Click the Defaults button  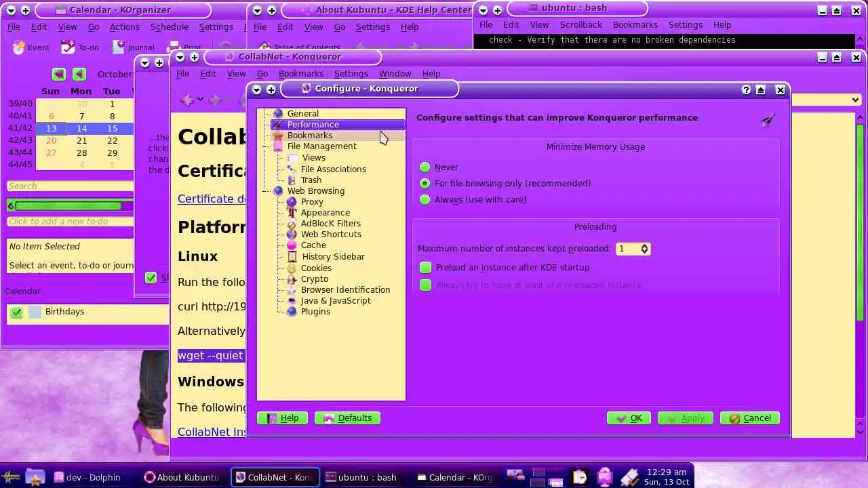[347, 418]
